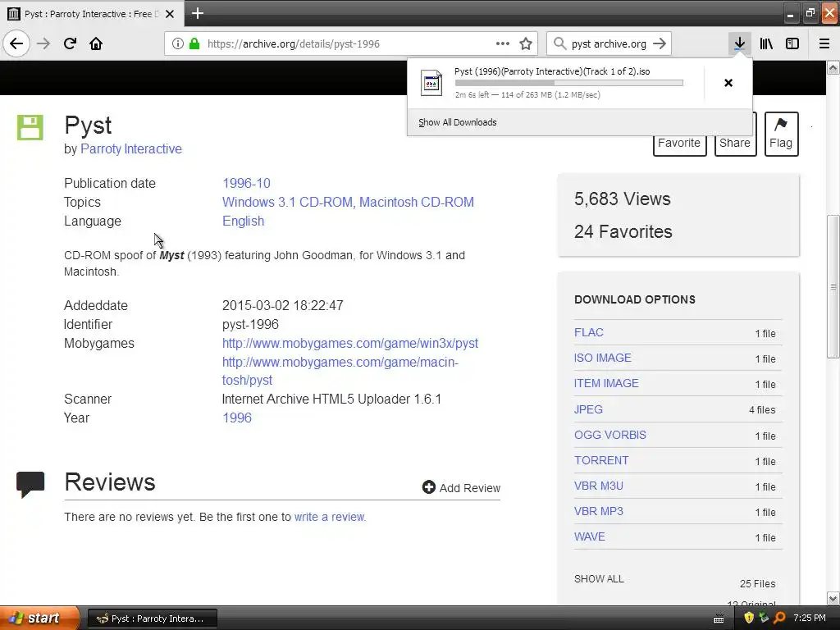Click the scrollbar down arrow

[x=833, y=598]
